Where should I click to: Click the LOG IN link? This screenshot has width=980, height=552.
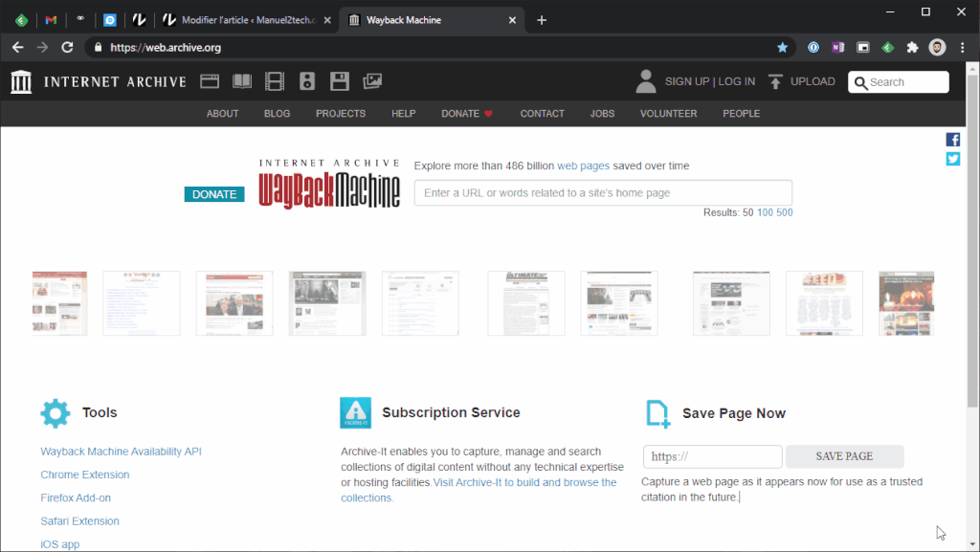pyautogui.click(x=736, y=82)
